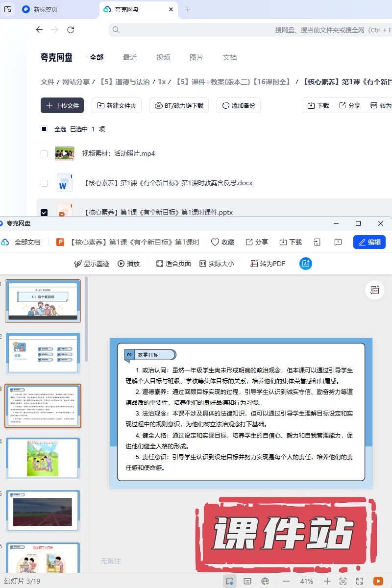392x588 pixels.
Task: Click the feedback exclamation icon
Action: pyautogui.click(x=338, y=242)
